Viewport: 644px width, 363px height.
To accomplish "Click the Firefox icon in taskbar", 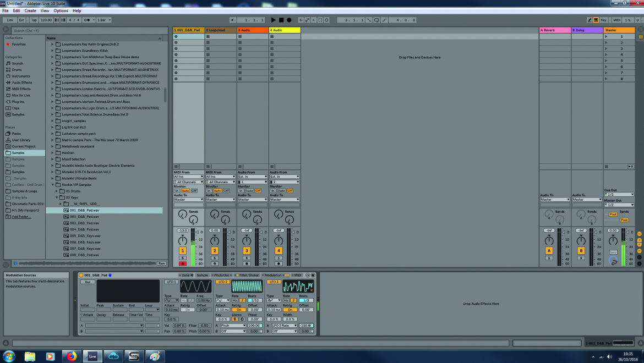I will tap(72, 356).
